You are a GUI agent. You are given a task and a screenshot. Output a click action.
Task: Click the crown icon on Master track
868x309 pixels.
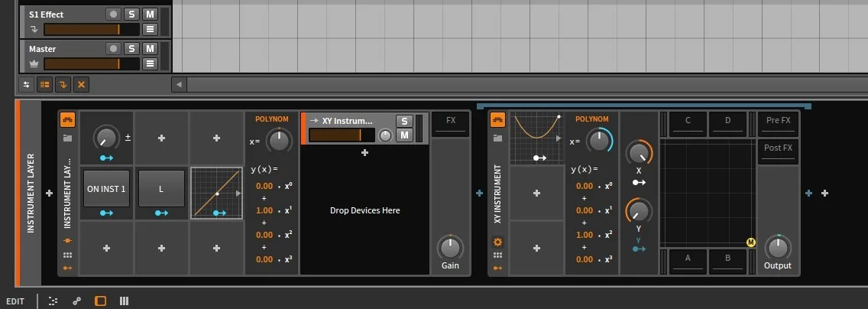34,63
